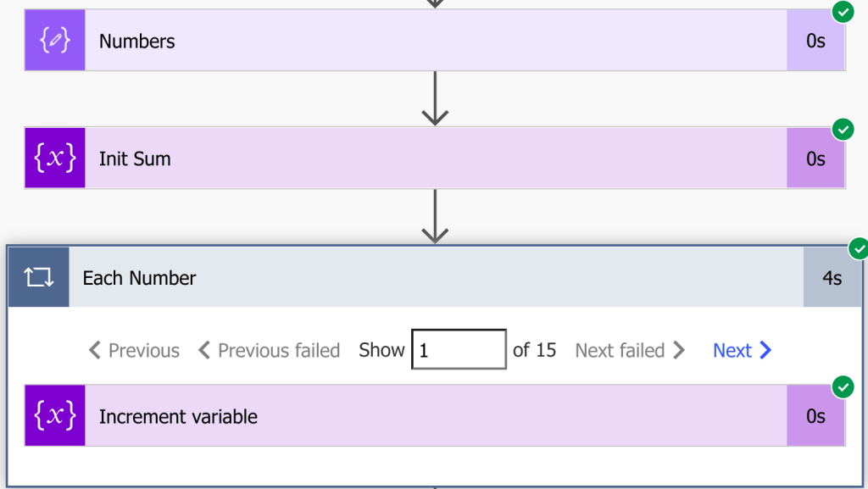This screenshot has width=868, height=489.
Task: Click the iteration number input field
Action: (x=459, y=350)
